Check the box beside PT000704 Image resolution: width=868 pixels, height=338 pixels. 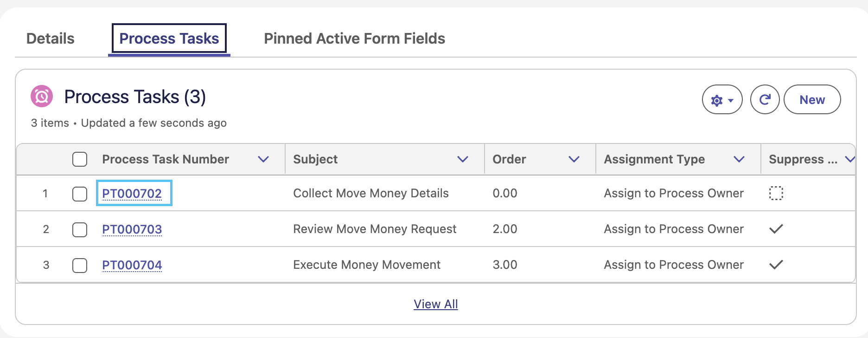[x=80, y=265]
